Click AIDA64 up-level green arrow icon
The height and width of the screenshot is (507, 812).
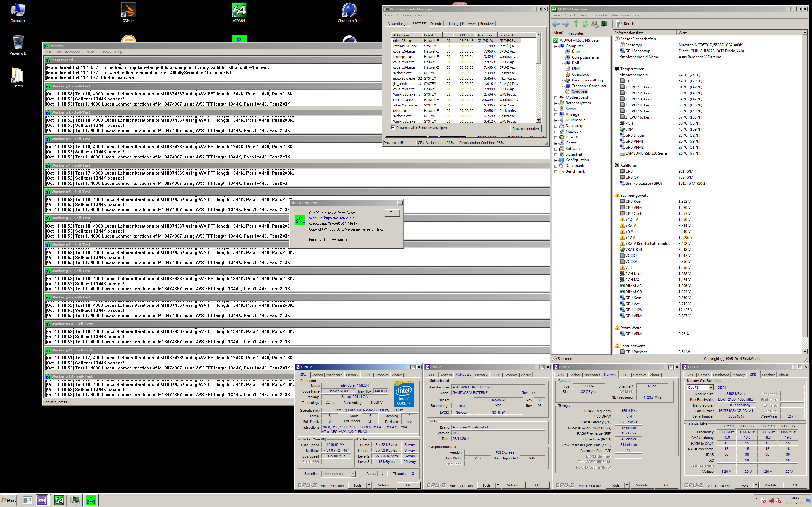tap(576, 24)
